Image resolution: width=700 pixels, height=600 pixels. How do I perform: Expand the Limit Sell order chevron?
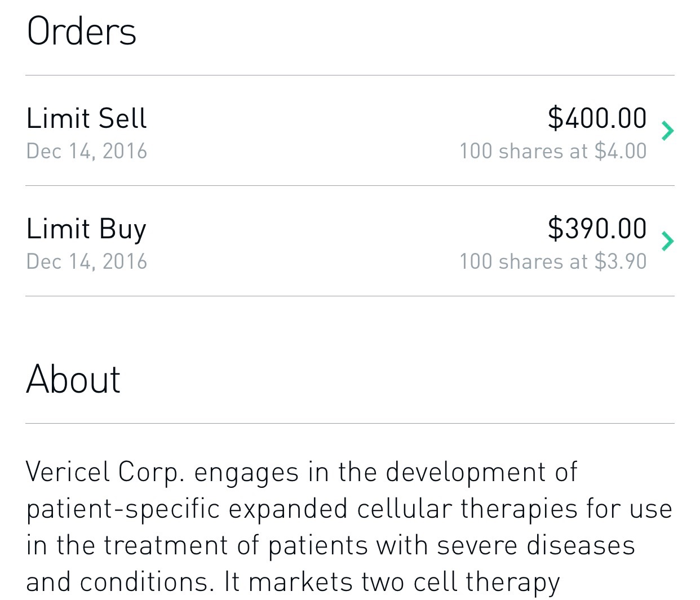coord(668,131)
